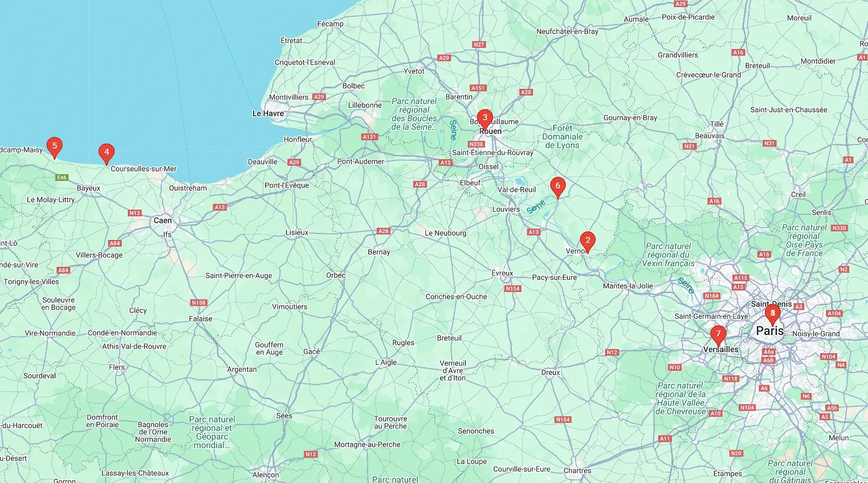Select map pin number 5

[55, 147]
